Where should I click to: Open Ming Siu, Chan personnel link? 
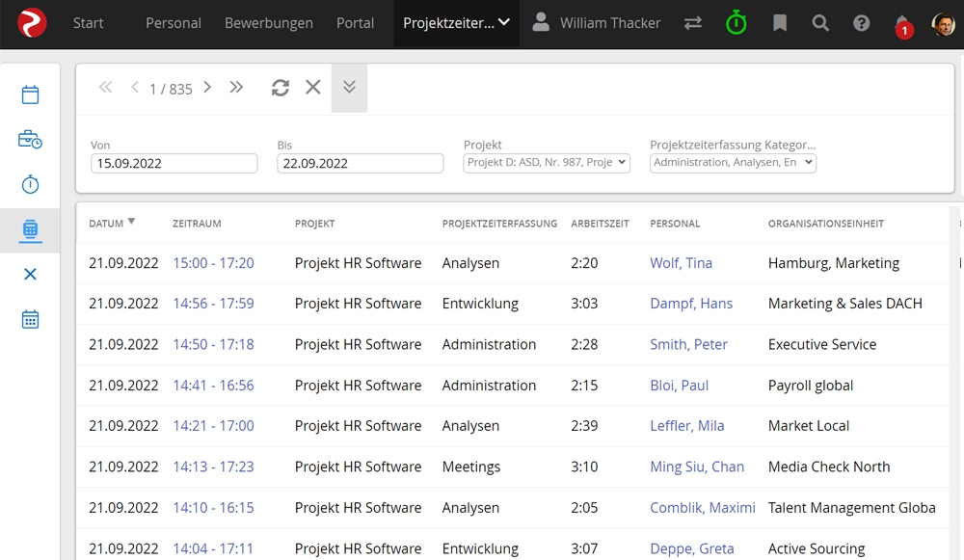tap(697, 467)
